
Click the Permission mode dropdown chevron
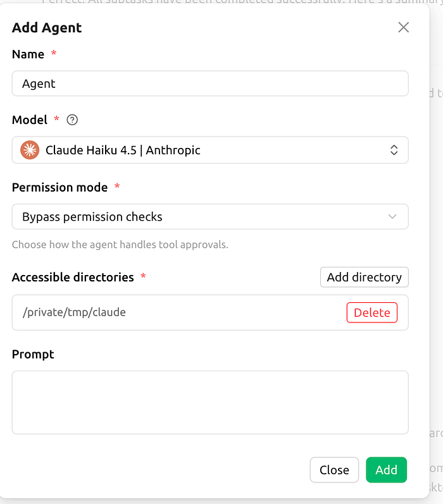point(392,217)
